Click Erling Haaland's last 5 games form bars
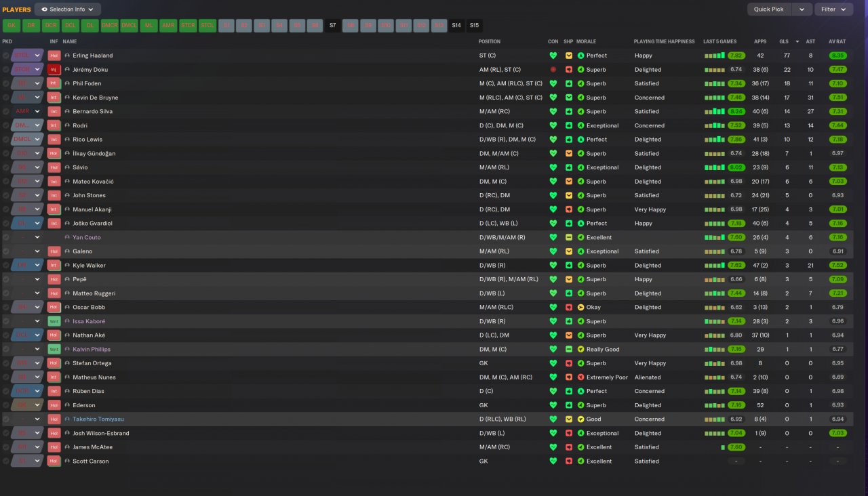The width and height of the screenshot is (868, 496). click(x=714, y=56)
